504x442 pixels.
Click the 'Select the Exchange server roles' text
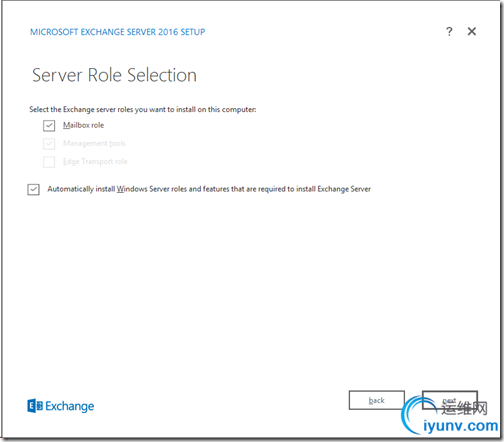pyautogui.click(x=143, y=109)
